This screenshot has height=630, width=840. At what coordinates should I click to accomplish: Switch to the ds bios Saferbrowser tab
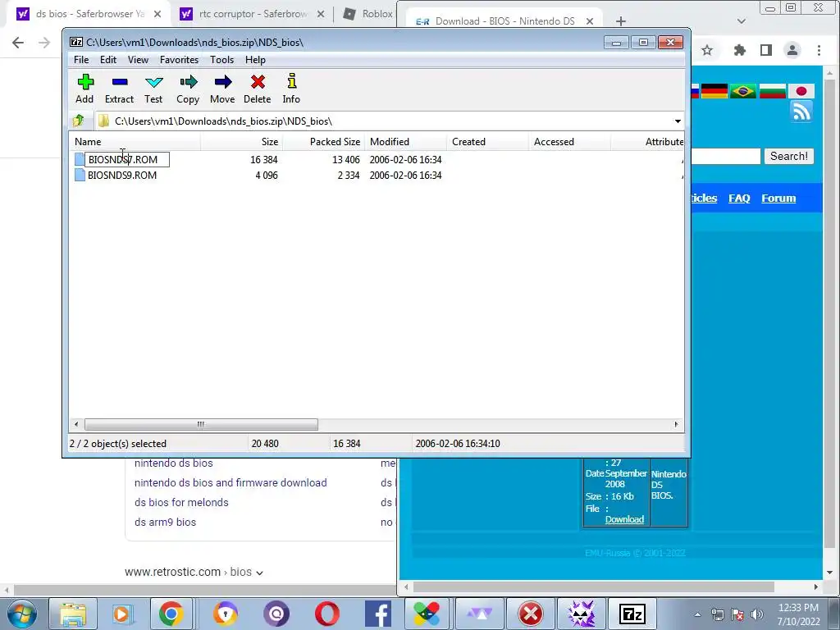click(x=89, y=14)
